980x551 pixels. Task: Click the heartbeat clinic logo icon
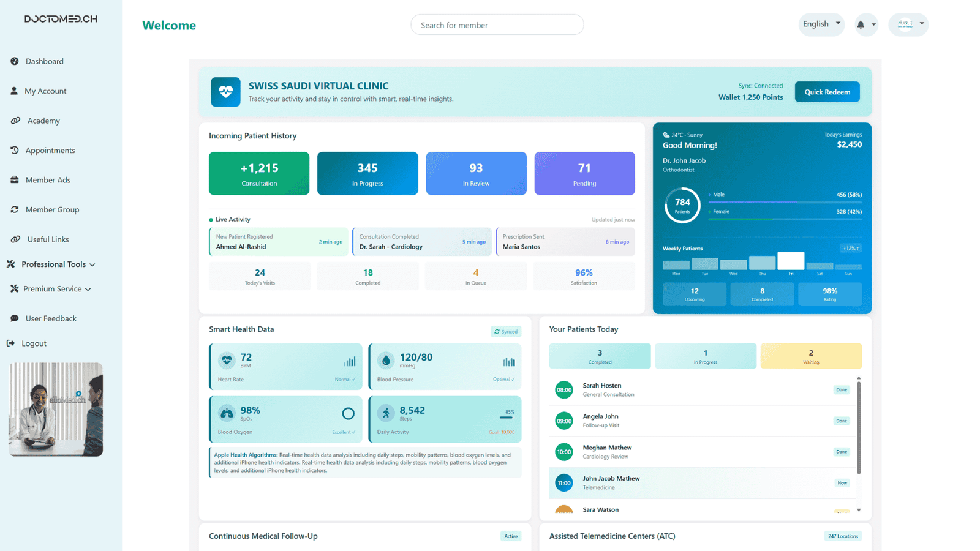(x=225, y=92)
